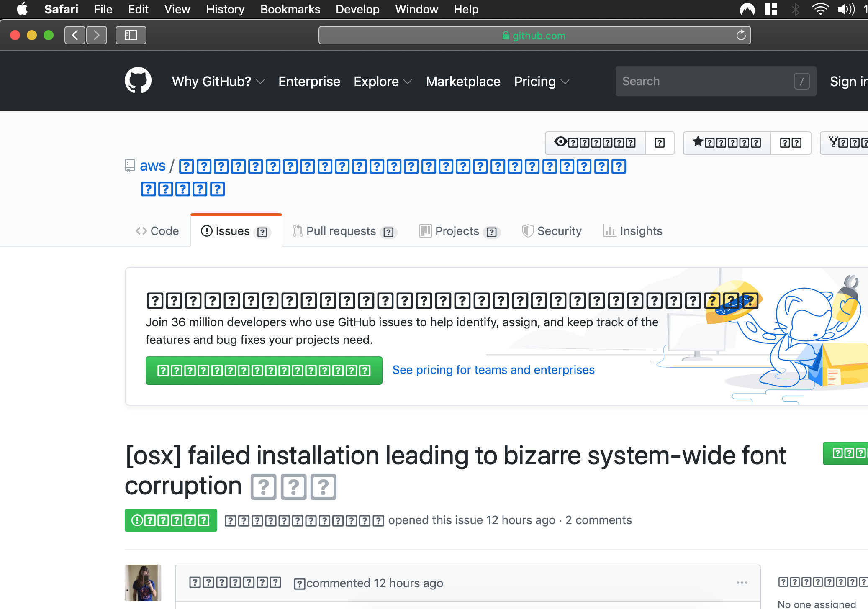The image size is (868, 609).
Task: Click the GitHub octocat logo
Action: pyautogui.click(x=138, y=80)
